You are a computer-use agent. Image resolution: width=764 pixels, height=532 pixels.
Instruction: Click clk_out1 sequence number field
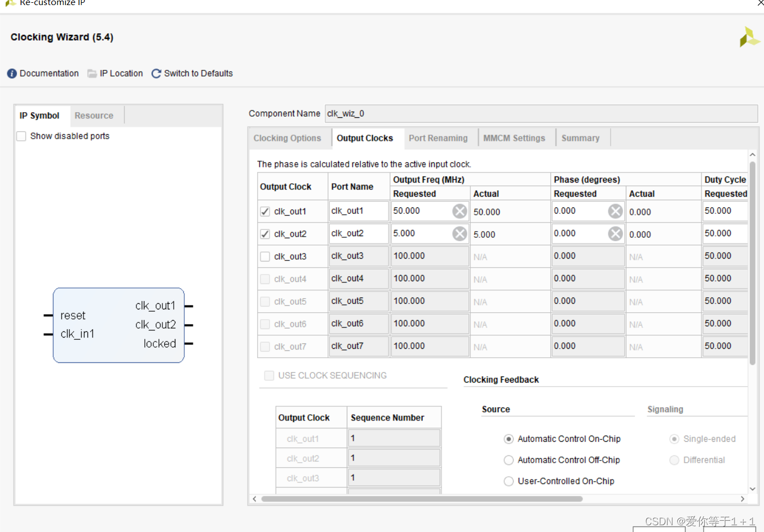[394, 438]
